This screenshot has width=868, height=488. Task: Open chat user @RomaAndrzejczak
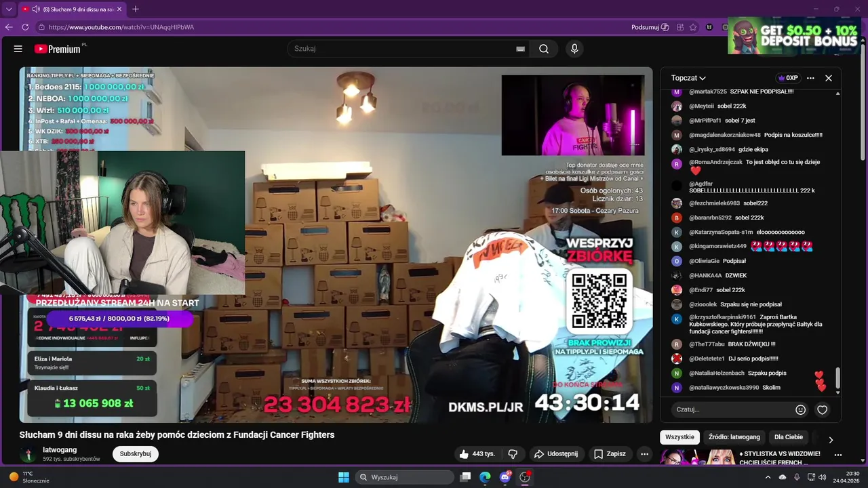coord(715,163)
